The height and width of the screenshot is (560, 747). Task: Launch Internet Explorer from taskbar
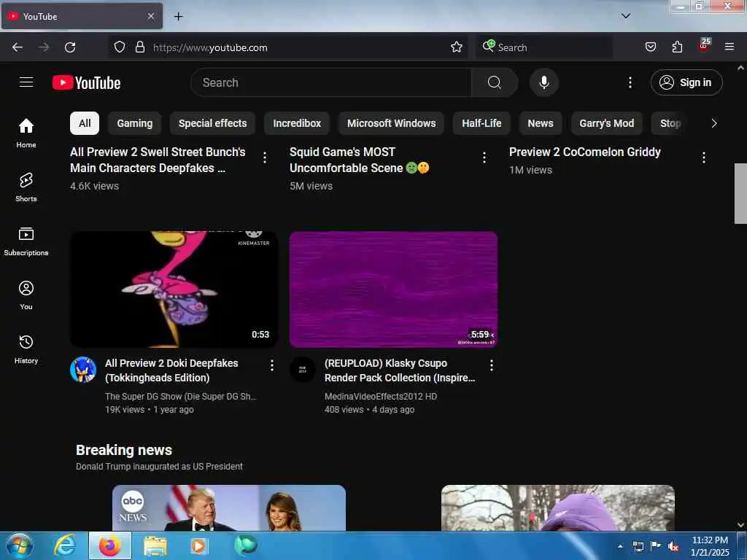point(65,545)
